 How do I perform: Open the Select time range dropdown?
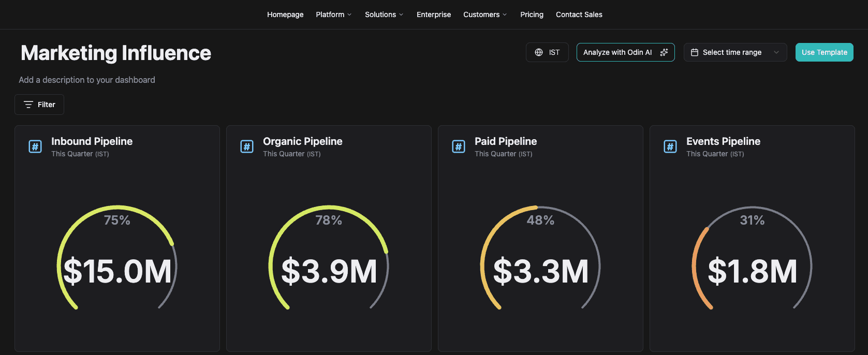(x=735, y=52)
